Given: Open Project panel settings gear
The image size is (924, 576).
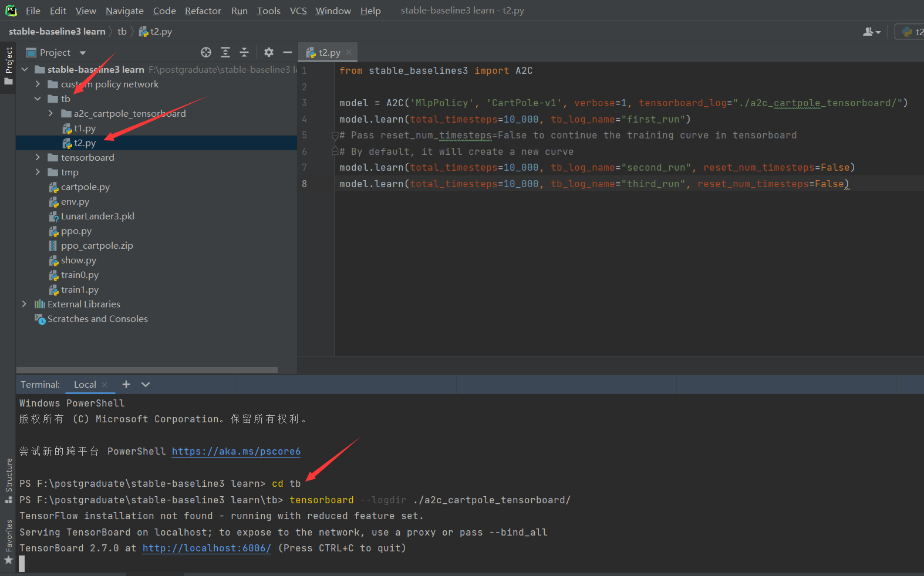Looking at the screenshot, I should (269, 53).
